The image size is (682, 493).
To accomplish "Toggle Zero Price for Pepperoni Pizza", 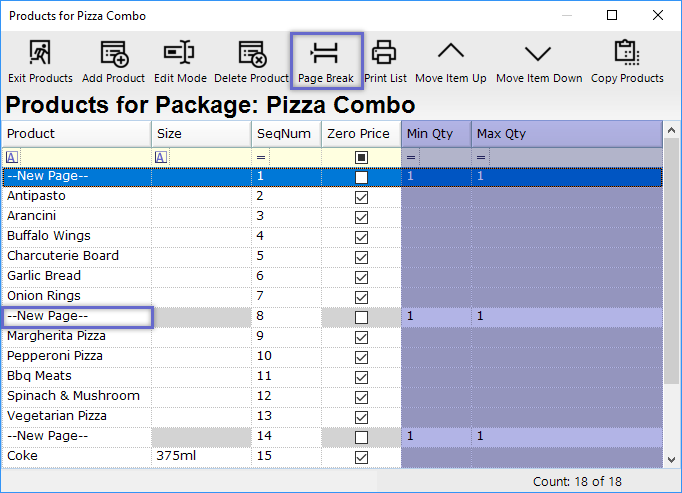I will (x=361, y=357).
